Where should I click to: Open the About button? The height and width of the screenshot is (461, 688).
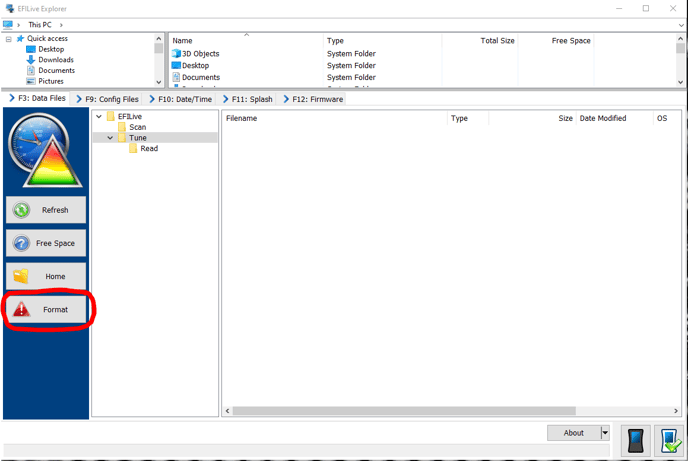click(x=573, y=433)
